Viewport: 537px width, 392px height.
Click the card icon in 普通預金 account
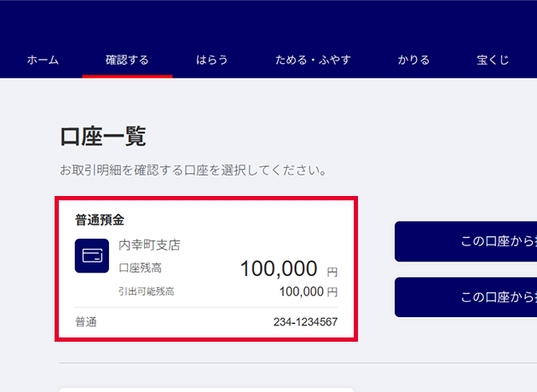(x=92, y=256)
